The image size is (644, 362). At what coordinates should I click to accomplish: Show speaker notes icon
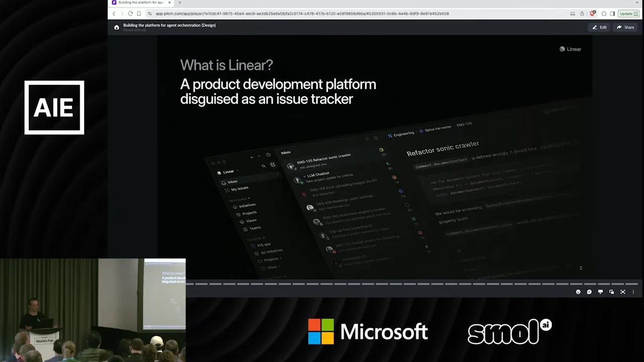click(x=600, y=292)
